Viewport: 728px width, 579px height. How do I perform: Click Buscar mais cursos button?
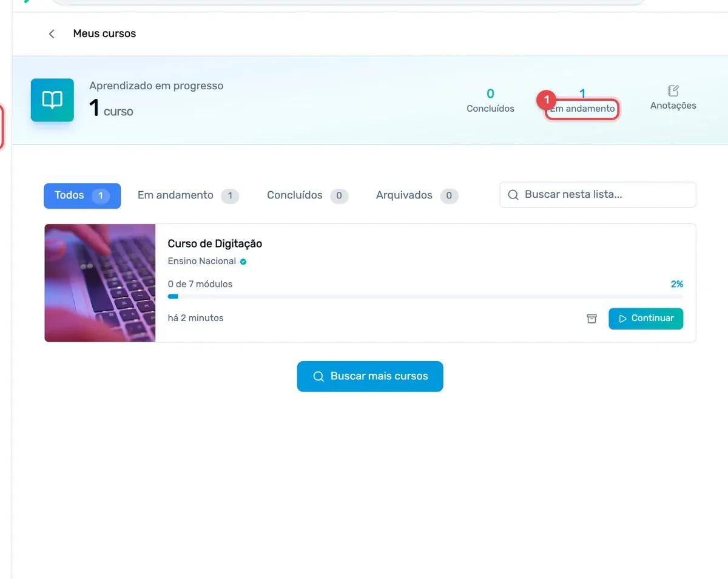tap(370, 376)
